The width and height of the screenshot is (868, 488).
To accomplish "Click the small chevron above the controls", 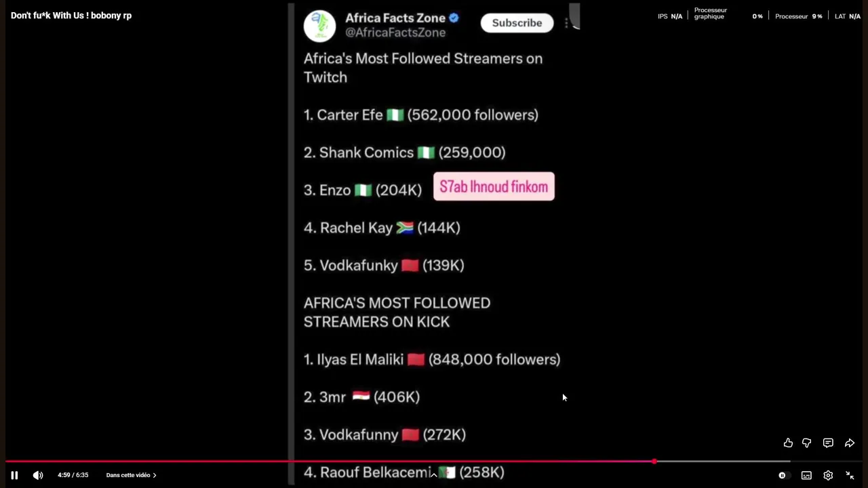I will click(434, 475).
